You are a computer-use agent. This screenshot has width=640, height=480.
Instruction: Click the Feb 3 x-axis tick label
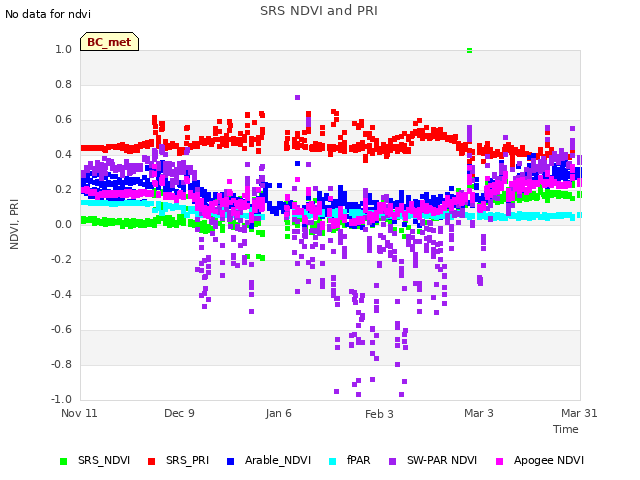point(379,414)
